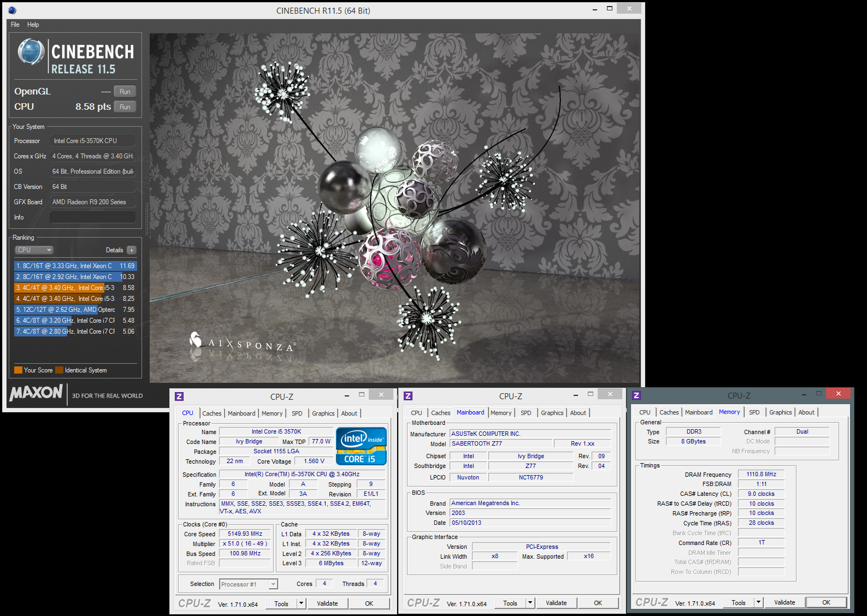Select ranking row 4 with score 8.25

pyautogui.click(x=75, y=299)
